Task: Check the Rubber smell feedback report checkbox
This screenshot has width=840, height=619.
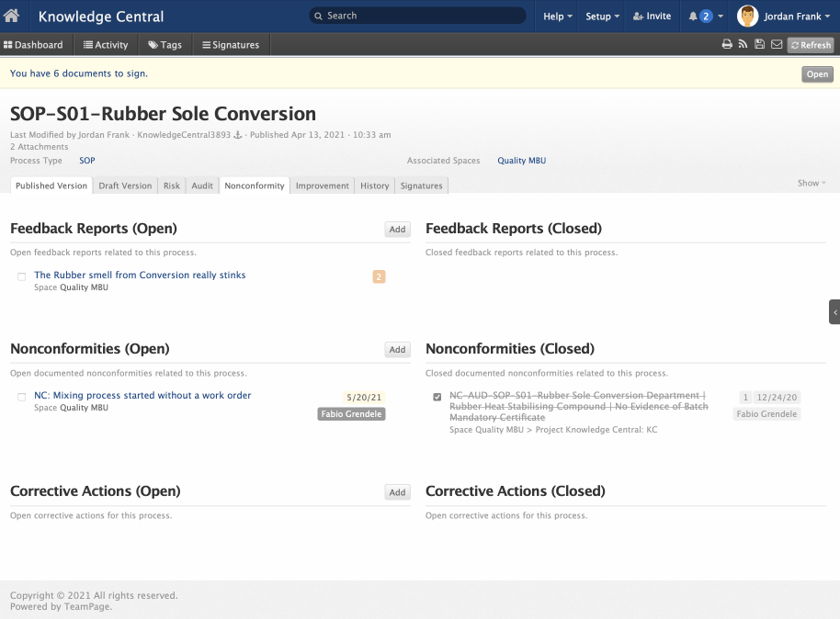Action: point(22,276)
